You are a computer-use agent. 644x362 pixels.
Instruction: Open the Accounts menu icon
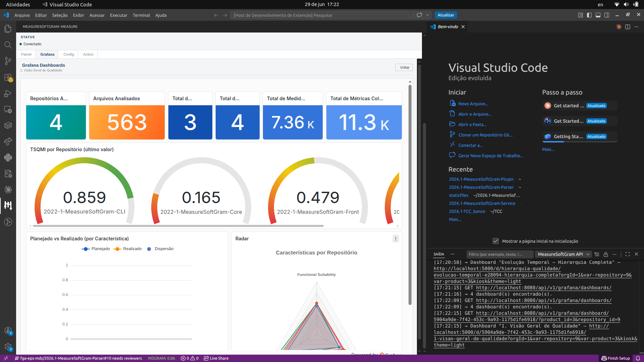pos(8,331)
